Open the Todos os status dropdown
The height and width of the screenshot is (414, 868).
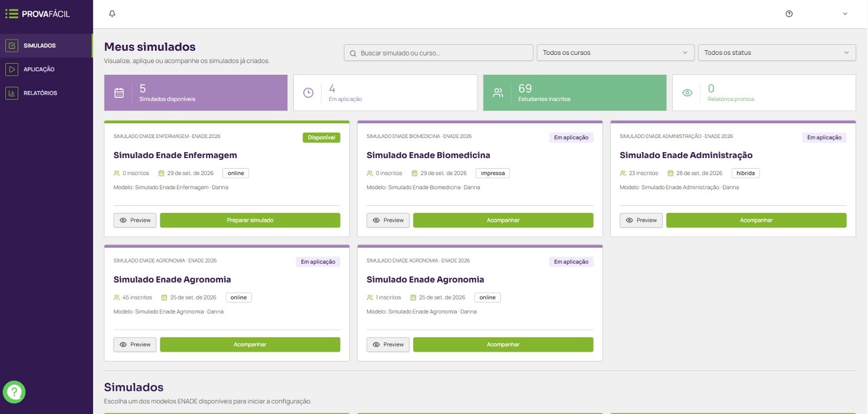click(777, 52)
